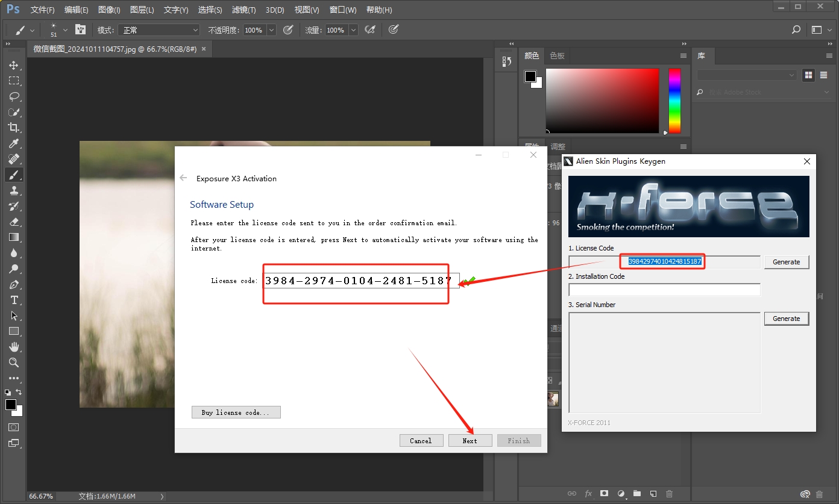Open the 窗口 menu
This screenshot has height=504, width=839.
pos(344,10)
